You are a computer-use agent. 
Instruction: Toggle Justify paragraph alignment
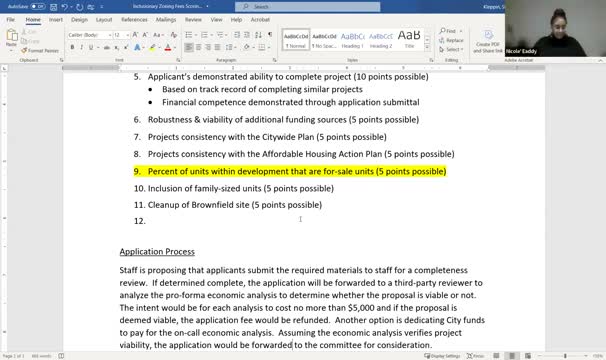[x=217, y=47]
